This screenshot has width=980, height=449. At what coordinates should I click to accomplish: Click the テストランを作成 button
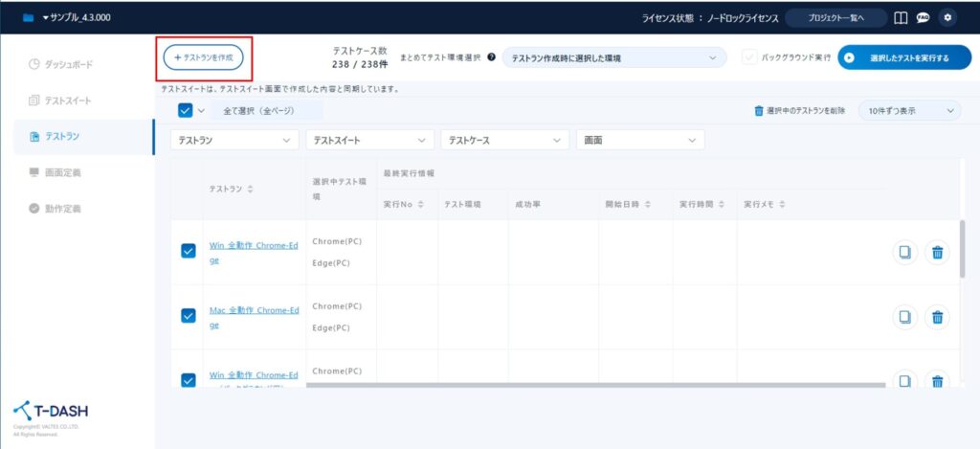(203, 57)
